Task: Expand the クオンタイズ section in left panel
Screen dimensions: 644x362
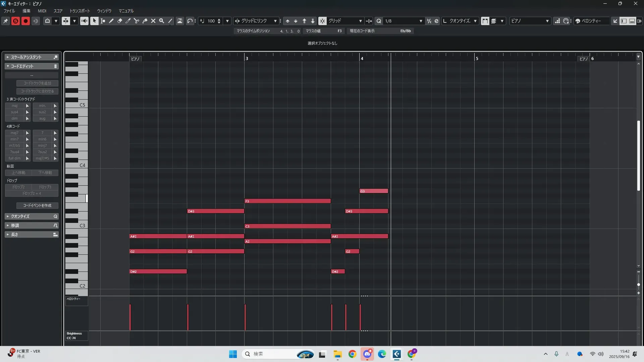Action: tap(20, 216)
